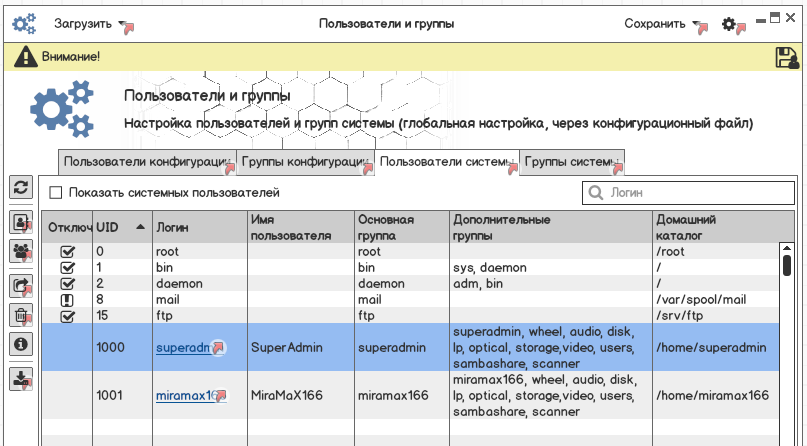Click the export arrow icon in sidebar
Screen dimensions: 807x446
tap(21, 286)
